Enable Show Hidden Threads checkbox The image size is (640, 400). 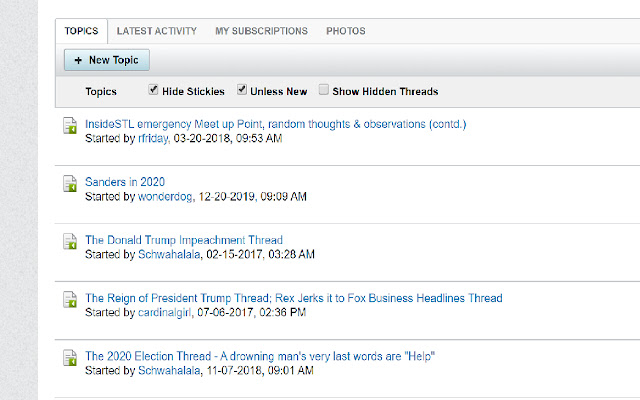click(x=323, y=89)
